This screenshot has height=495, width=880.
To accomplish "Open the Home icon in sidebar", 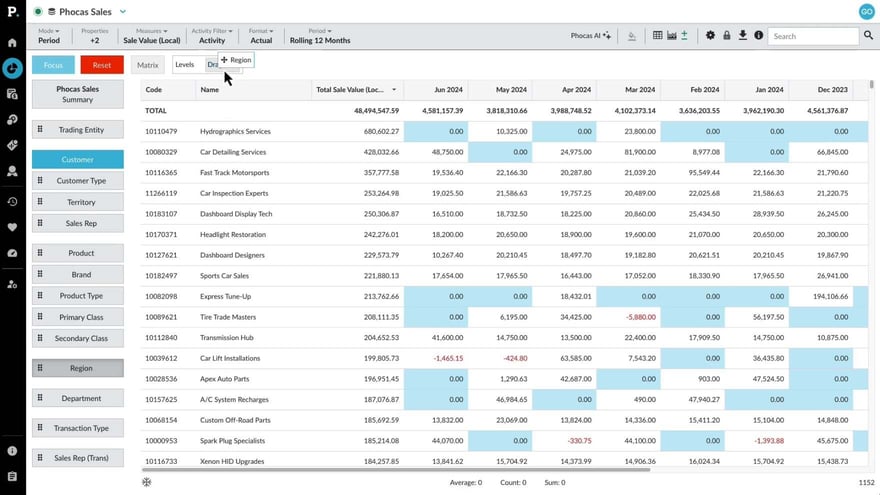I will (x=12, y=43).
